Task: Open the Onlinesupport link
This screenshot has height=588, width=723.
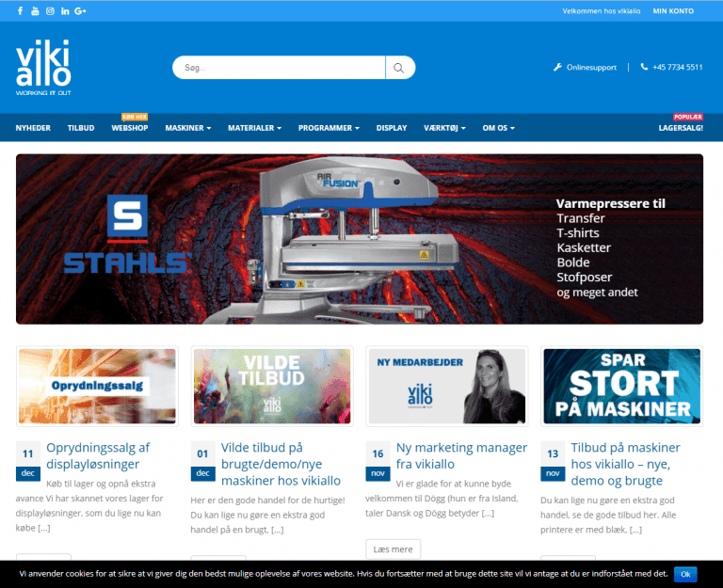Action: tap(591, 68)
